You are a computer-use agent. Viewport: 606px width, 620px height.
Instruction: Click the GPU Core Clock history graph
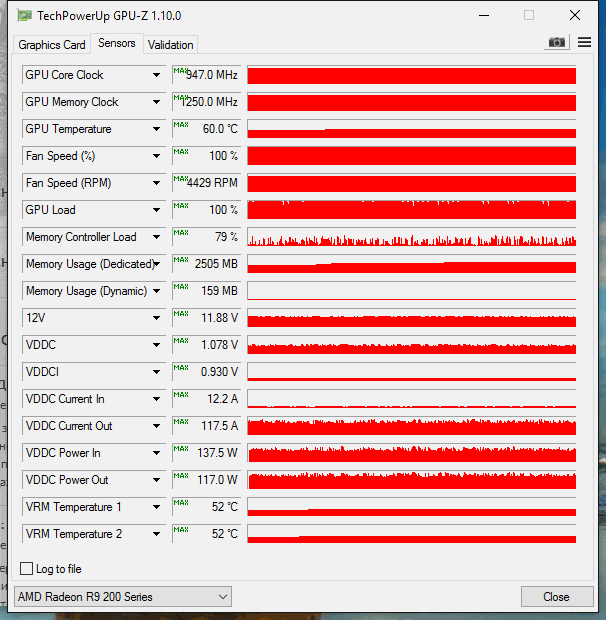pos(412,75)
